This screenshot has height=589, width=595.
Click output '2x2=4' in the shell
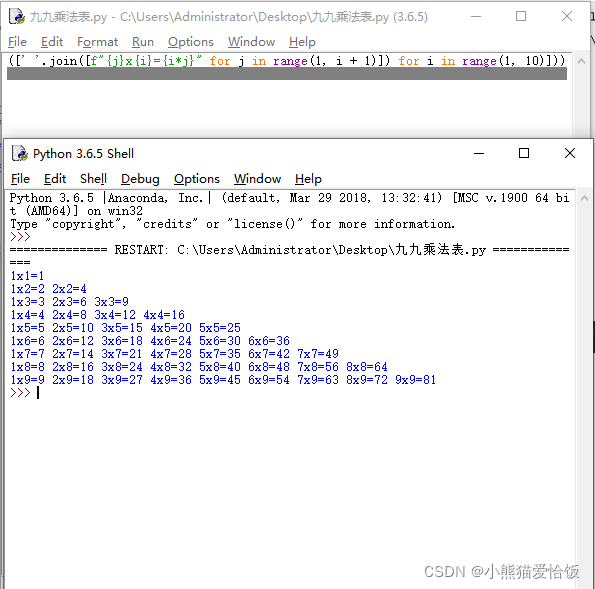pyautogui.click(x=69, y=288)
